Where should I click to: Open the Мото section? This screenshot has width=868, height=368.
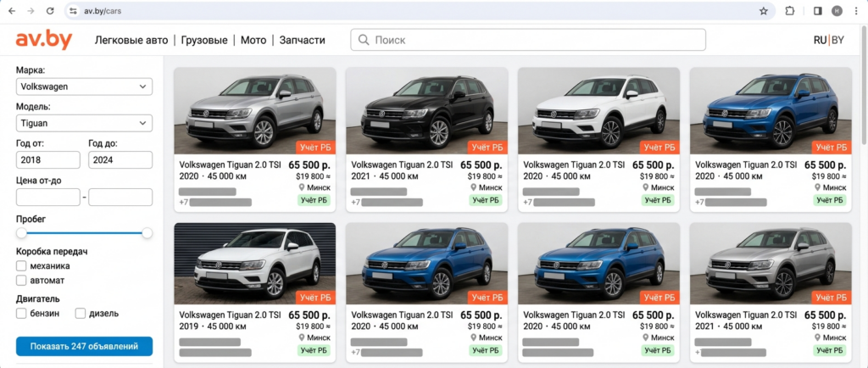(x=253, y=40)
